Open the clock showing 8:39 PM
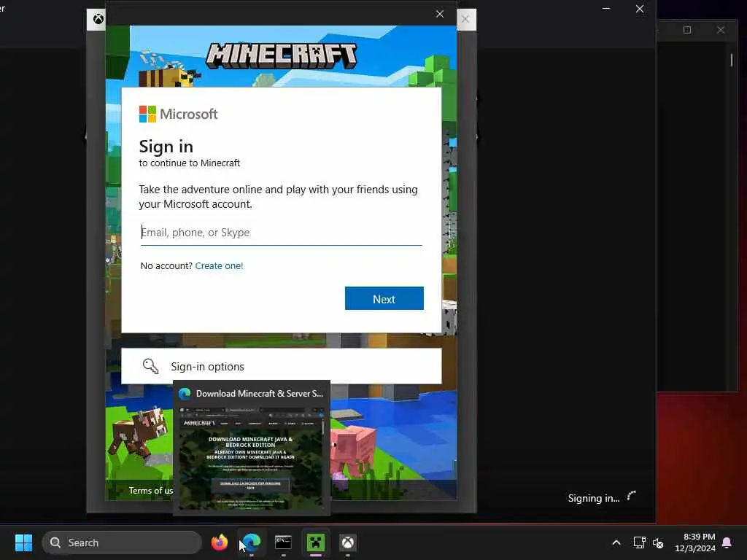The height and width of the screenshot is (560, 747). 695,542
